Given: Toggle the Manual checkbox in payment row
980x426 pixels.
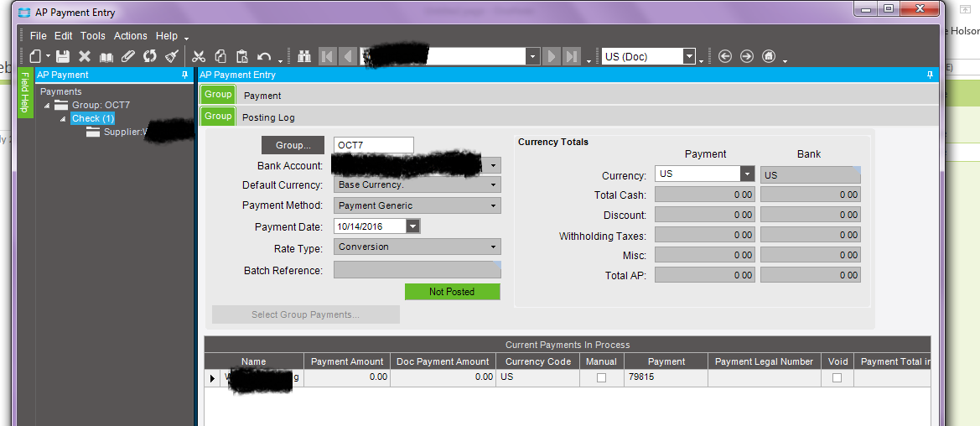Looking at the screenshot, I should pos(601,378).
